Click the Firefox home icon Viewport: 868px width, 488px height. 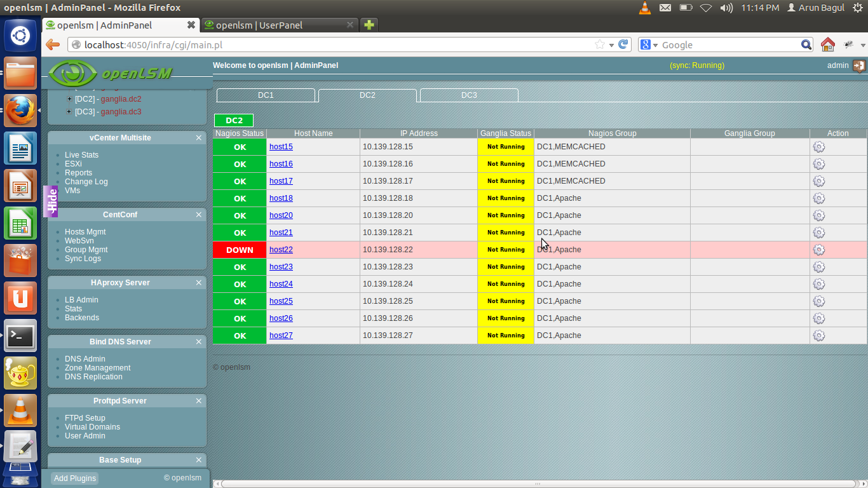pos(827,44)
